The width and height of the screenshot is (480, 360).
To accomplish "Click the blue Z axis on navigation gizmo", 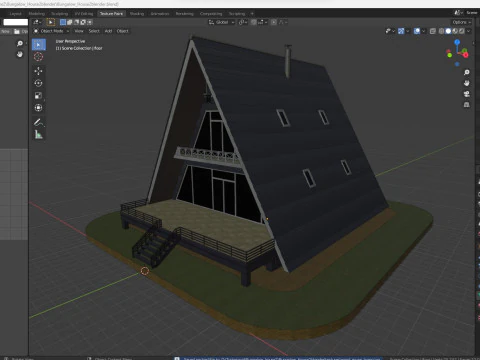I will click(x=457, y=42).
